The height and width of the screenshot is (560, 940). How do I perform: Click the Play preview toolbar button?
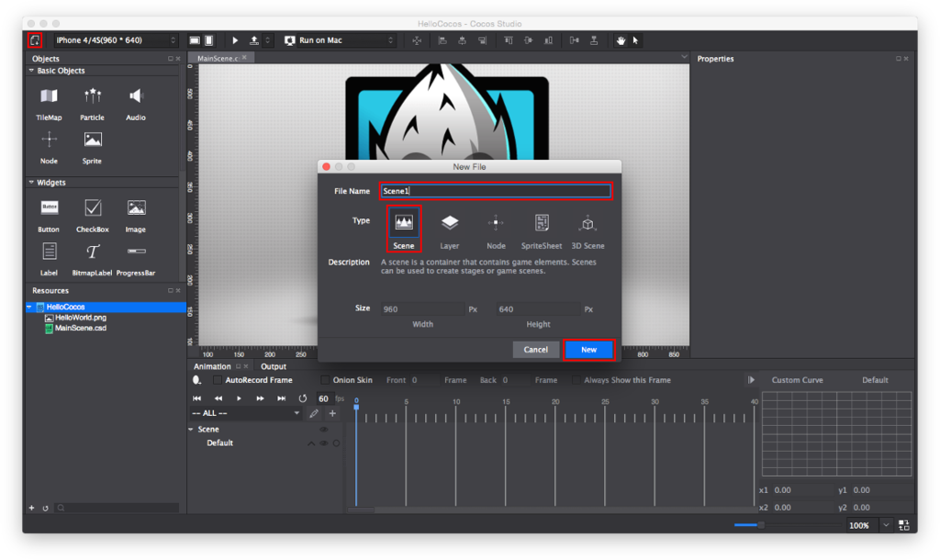[x=235, y=40]
